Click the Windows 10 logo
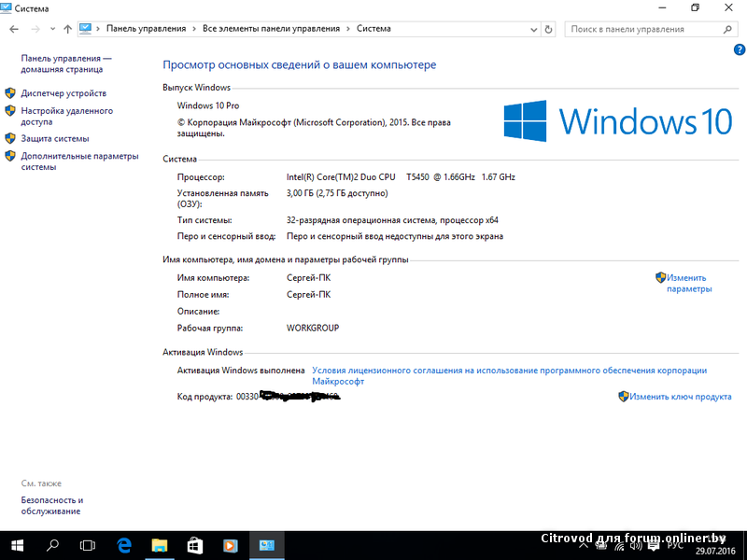 coord(618,121)
